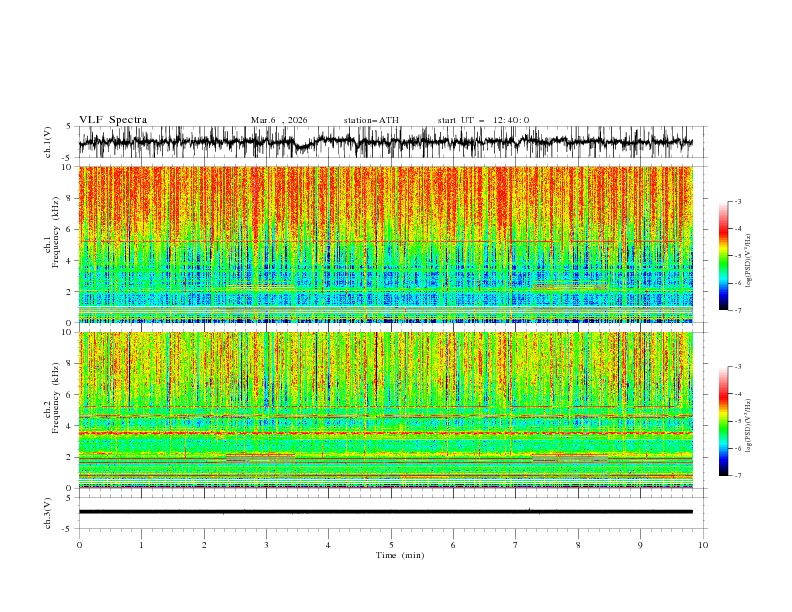Viewport: 792px width, 612px height.
Task: Click the ch.1 colorbar "log(PSD)(V²/Hz)" label
Action: coord(749,261)
